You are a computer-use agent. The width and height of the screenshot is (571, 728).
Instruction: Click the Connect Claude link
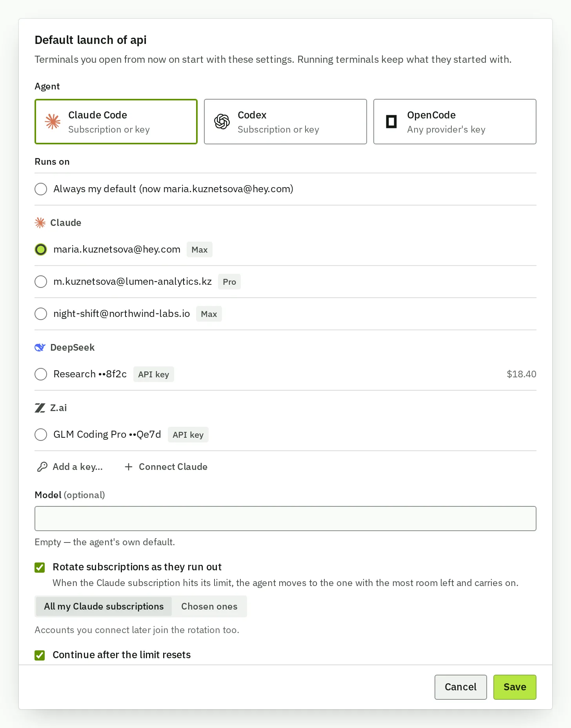coord(166,467)
